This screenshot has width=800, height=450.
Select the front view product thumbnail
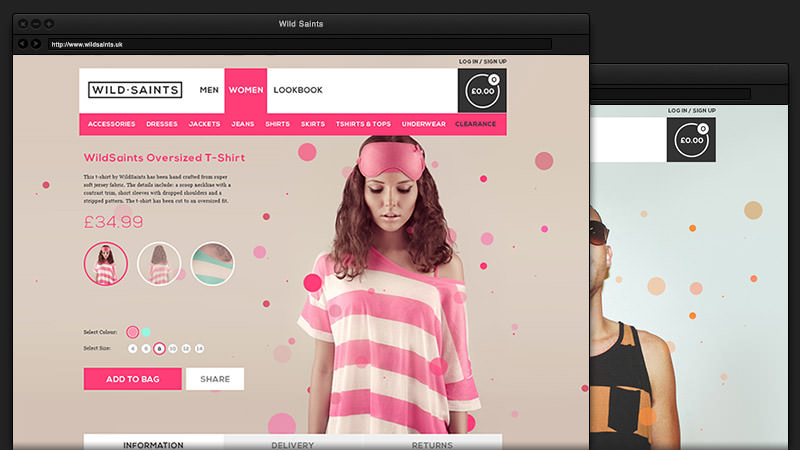click(106, 264)
